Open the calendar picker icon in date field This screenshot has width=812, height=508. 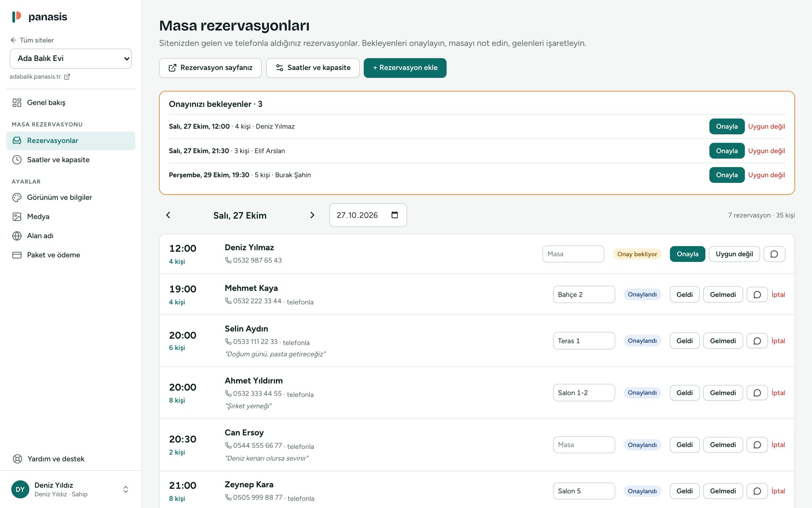(394, 215)
